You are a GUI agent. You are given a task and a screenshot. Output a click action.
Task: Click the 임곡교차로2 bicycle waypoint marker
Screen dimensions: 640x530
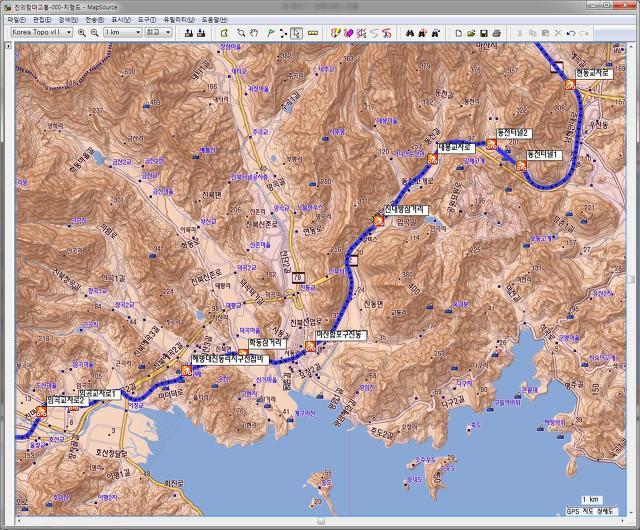point(41,411)
